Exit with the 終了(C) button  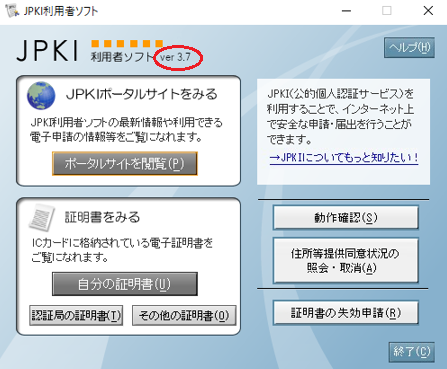coord(412,352)
